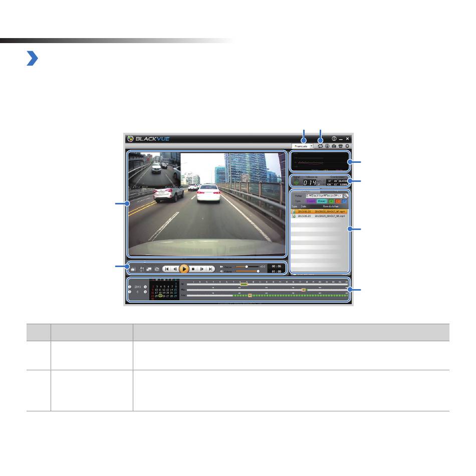Toggle the Front camera file filter
Image resolution: width=476 pixels, height=476 pixels.
312,201
